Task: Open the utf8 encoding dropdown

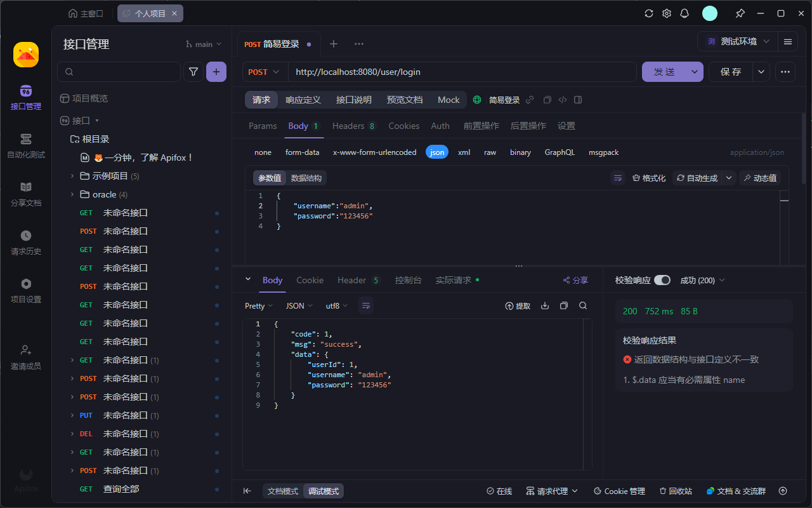Action: pos(337,306)
